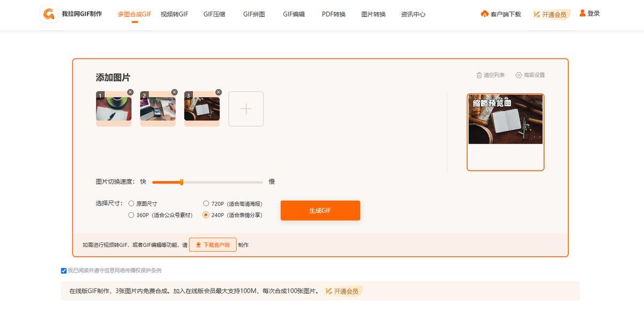Click the 缩略预览图 preview thumbnail
Screen dimensions: 644x309
coord(505,119)
